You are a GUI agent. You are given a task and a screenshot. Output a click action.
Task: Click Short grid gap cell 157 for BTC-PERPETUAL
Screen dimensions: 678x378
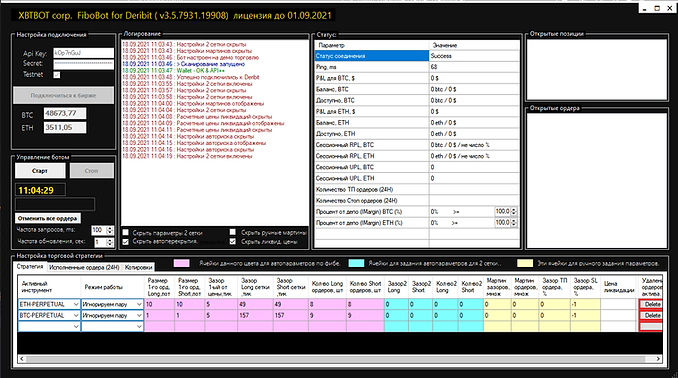[x=291, y=316]
